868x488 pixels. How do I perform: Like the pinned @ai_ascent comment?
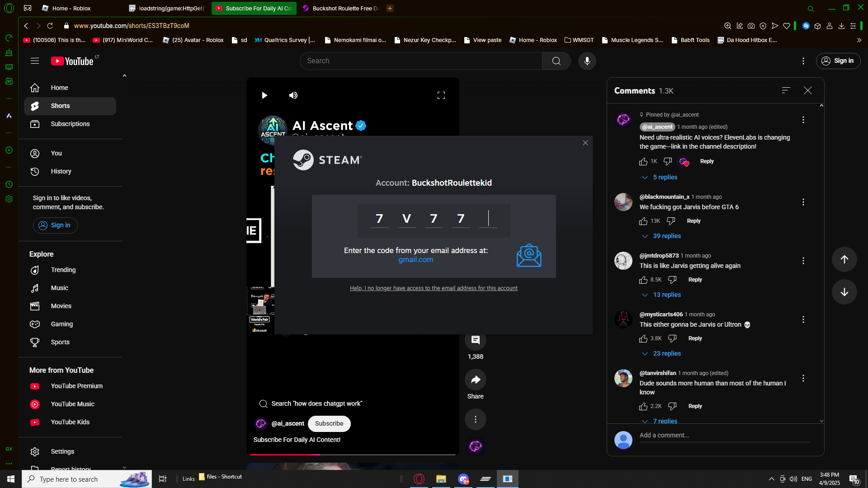pos(643,161)
